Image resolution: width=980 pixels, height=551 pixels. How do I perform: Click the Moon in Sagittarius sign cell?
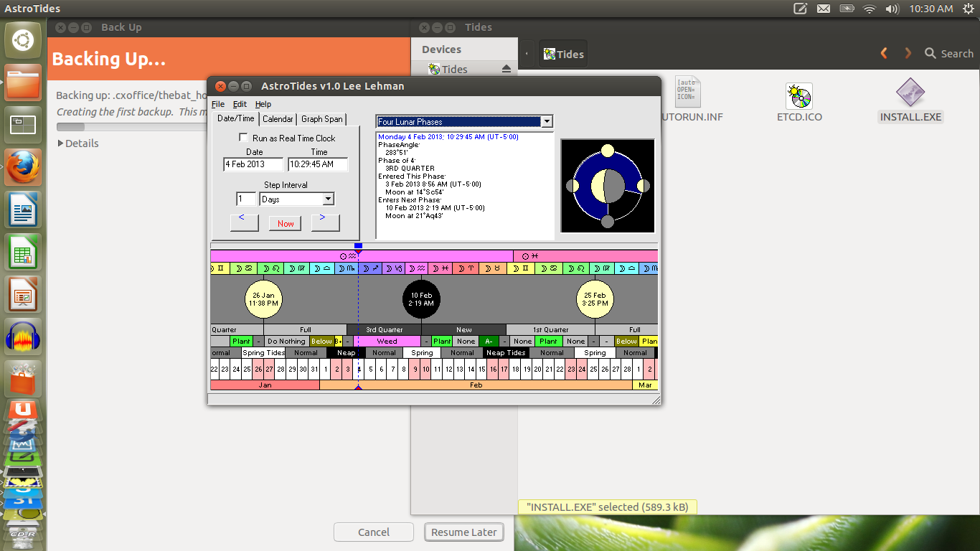click(369, 268)
